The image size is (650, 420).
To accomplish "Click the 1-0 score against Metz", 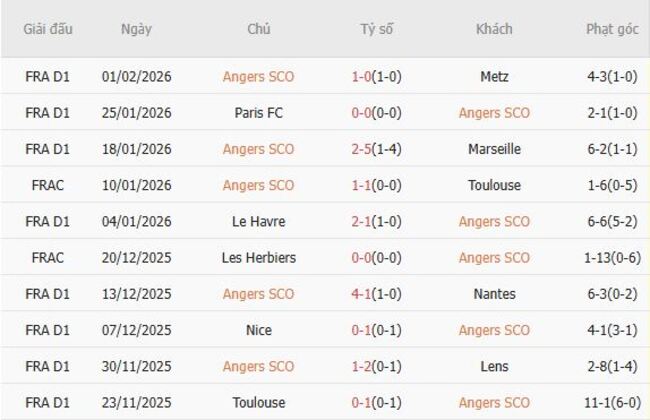I will point(364,77).
